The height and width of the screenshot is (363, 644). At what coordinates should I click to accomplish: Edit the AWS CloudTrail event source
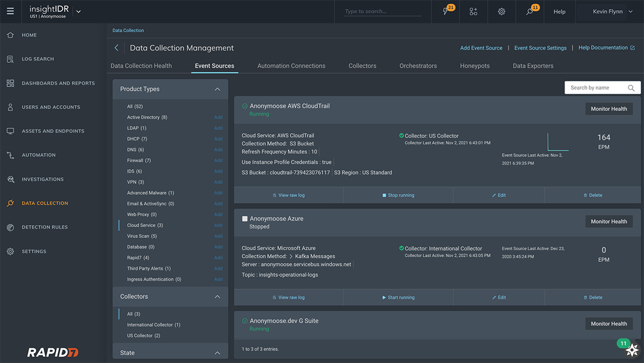click(499, 195)
